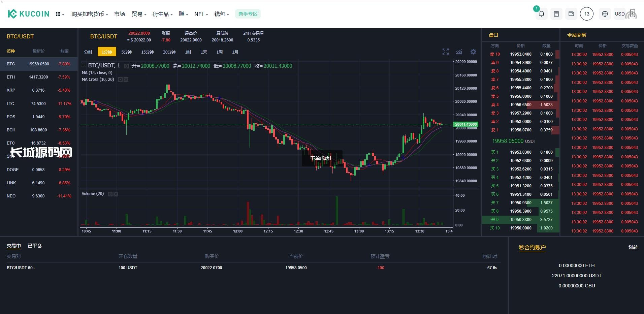644x314 pixels.
Task: Enter fullscreen mode for the chart
Action: click(x=445, y=52)
